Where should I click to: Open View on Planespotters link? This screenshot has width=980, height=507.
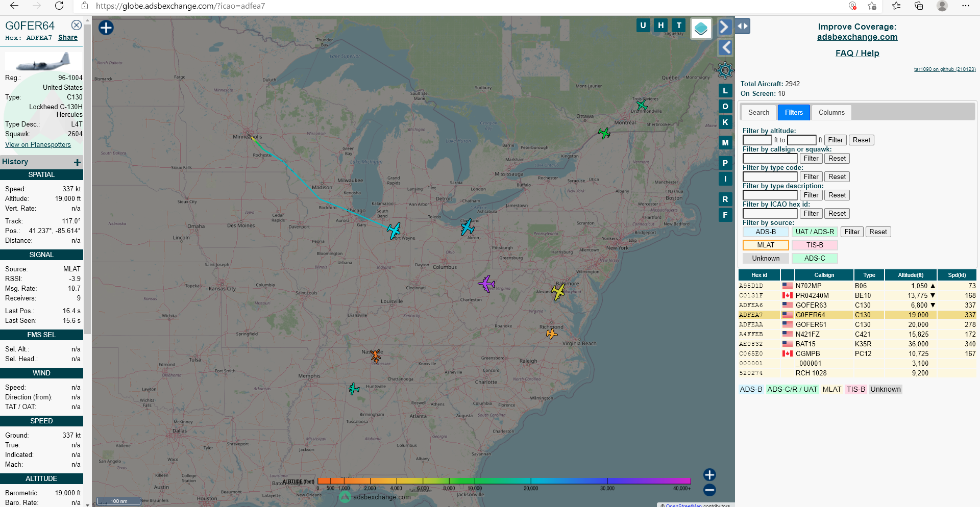(38, 145)
